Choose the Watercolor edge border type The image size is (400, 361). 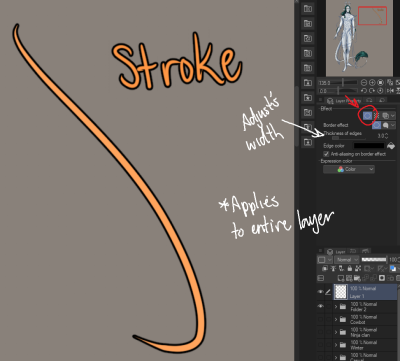[386, 125]
